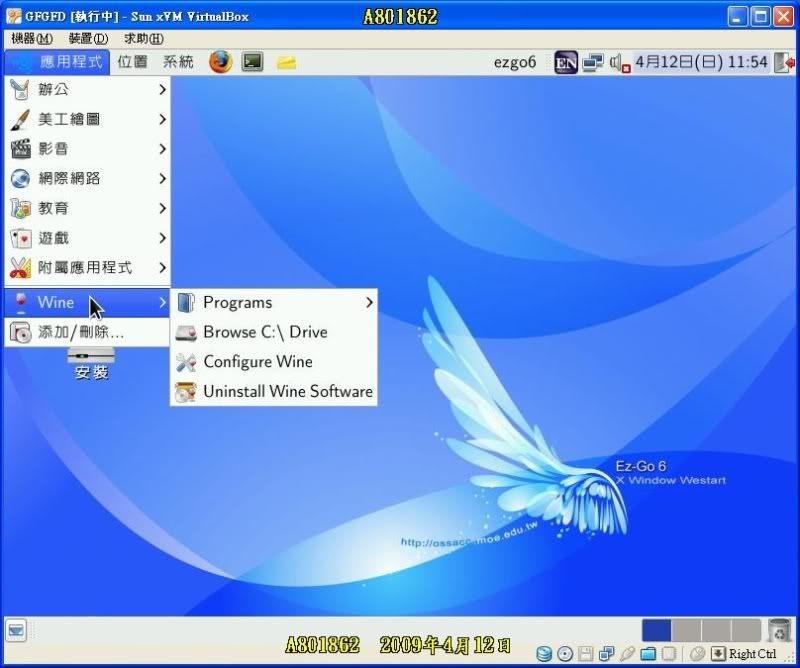Open the 位置 places menu
This screenshot has width=800, height=668.
(132, 62)
